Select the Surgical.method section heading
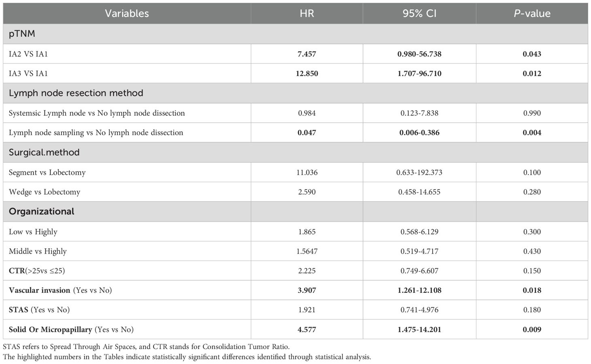 coord(44,152)
